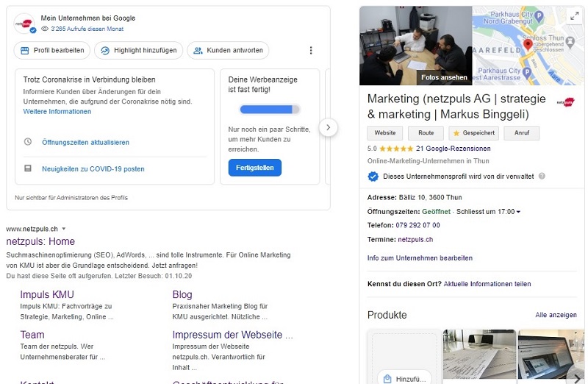Click the products carousel next arrow
The image size is (588, 384).
point(576,377)
